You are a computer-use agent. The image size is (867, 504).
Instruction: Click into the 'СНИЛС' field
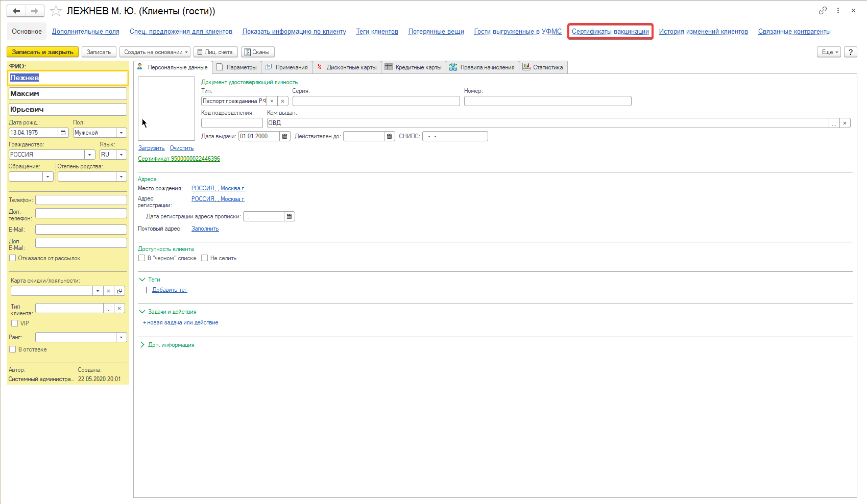click(455, 136)
